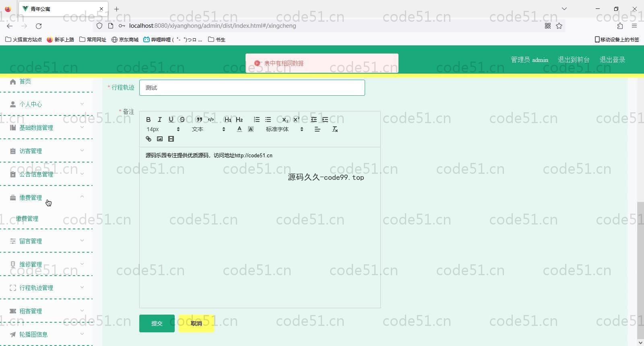Image resolution: width=644 pixels, height=346 pixels.
Task: Apply superscript formatting
Action: click(296, 119)
